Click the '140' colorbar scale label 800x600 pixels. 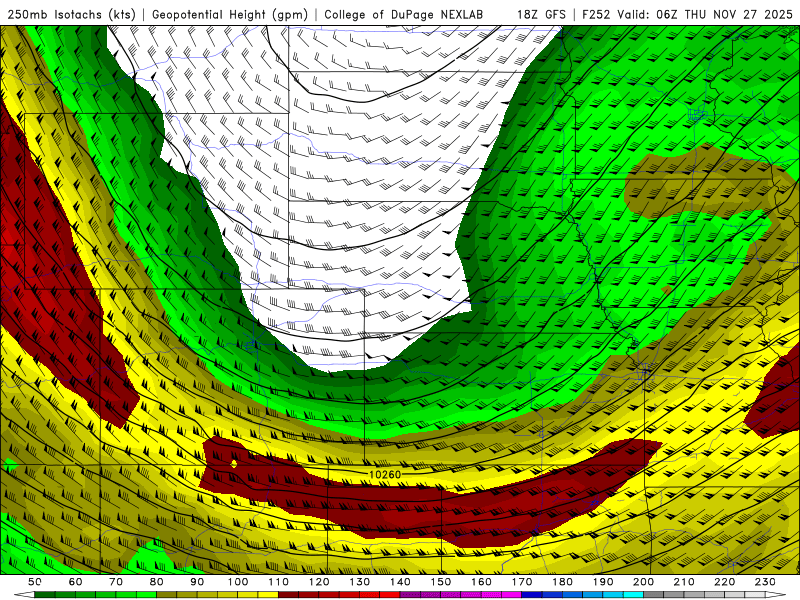[x=400, y=582]
